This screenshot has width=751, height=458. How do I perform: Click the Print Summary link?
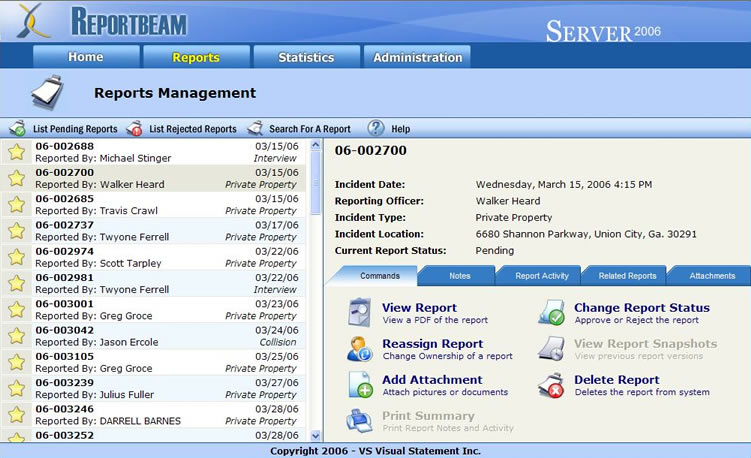click(428, 415)
